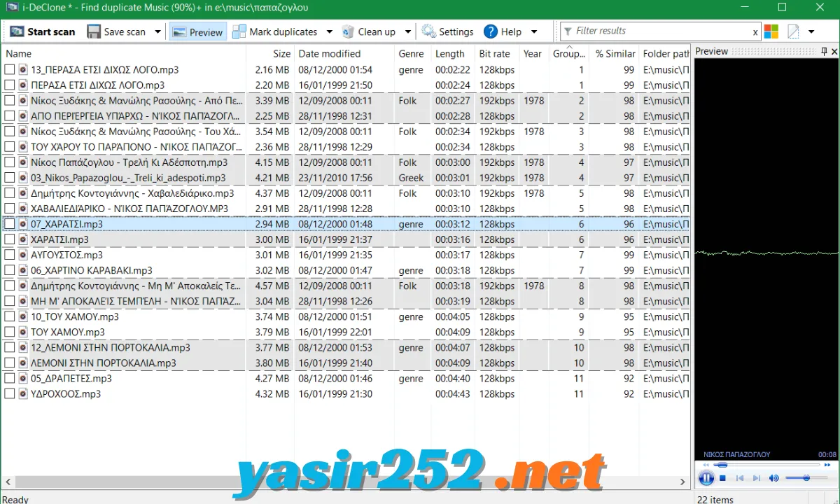The image size is (840, 504).
Task: Click the file icon of ΤΟΥ ΧΑΜΟΥ.mp3
Action: coord(23,332)
